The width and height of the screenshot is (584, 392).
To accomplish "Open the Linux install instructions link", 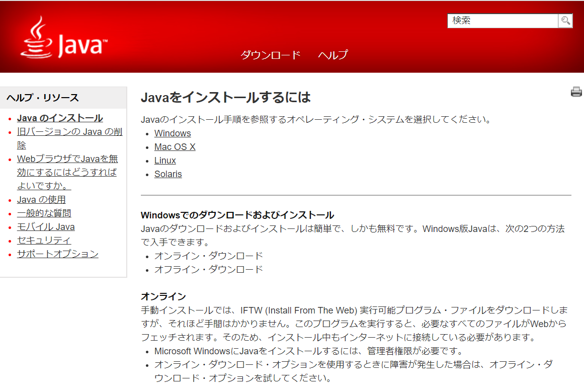I will (x=165, y=161).
